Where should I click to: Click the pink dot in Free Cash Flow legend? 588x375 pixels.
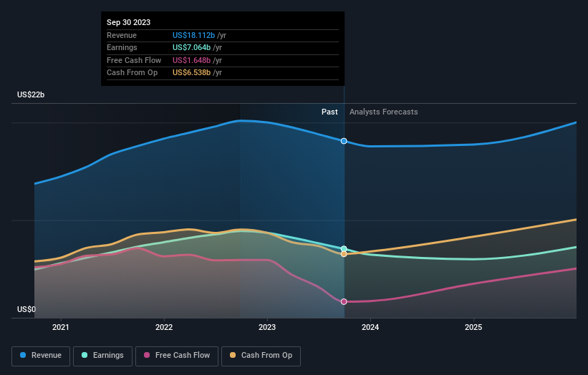(147, 355)
